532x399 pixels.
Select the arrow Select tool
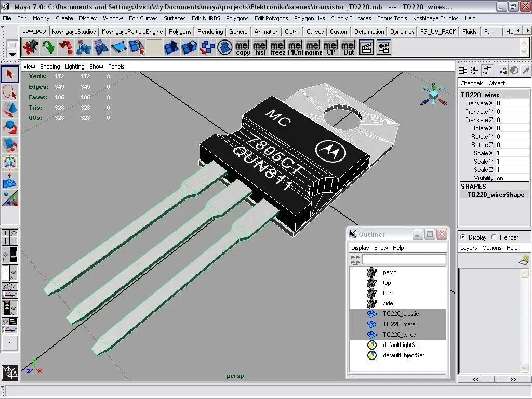(10, 74)
